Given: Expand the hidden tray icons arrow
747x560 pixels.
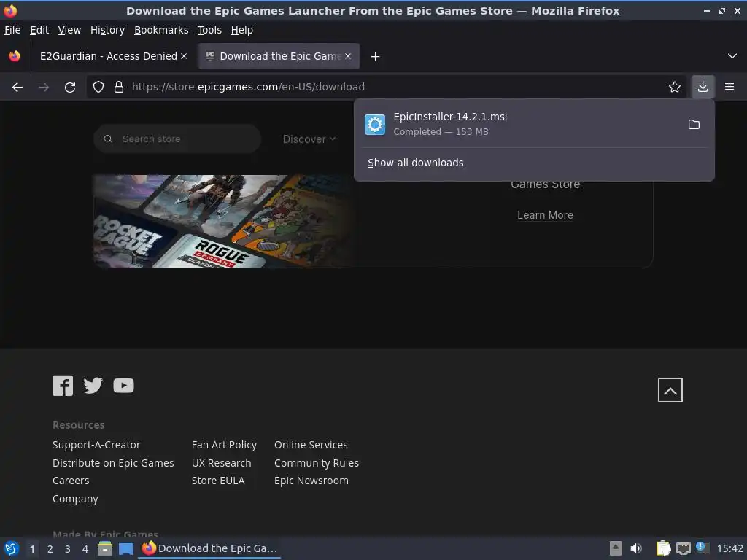Looking at the screenshot, I should click(616, 548).
